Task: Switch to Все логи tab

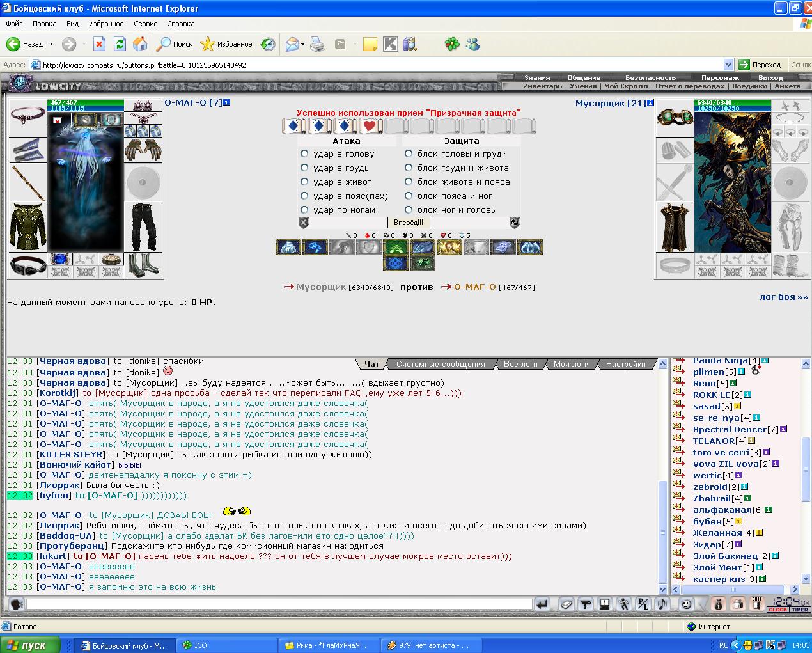Action: point(520,364)
